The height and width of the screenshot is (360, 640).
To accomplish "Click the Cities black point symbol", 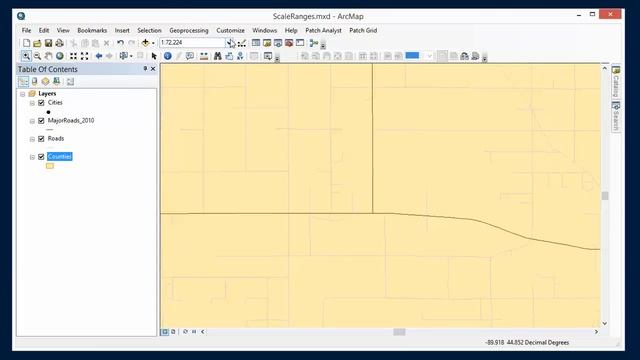I will (x=48, y=112).
